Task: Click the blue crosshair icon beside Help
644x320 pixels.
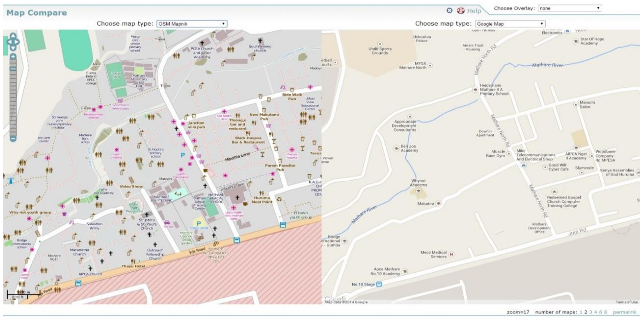Action: coord(449,10)
